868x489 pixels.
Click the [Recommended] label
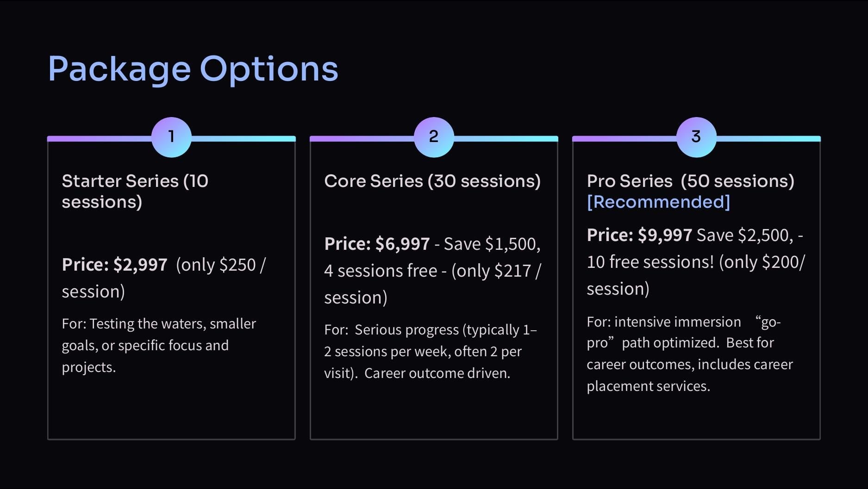(658, 202)
